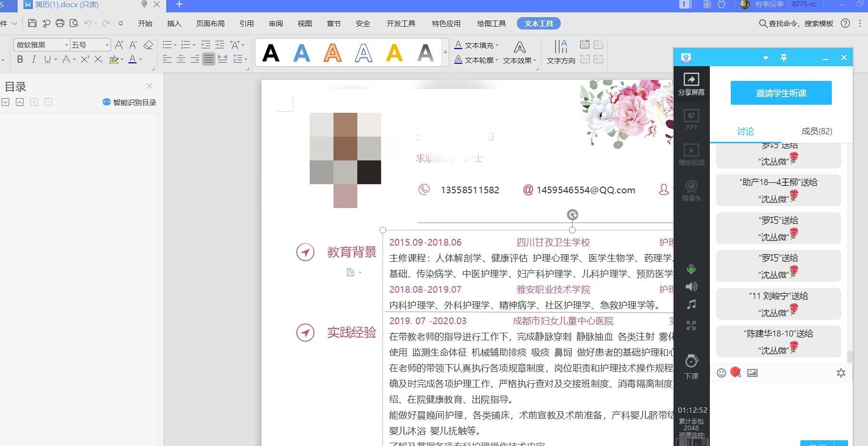The height and width of the screenshot is (446, 868).
Task: Click the clear formatting eraser icon
Action: tap(148, 45)
